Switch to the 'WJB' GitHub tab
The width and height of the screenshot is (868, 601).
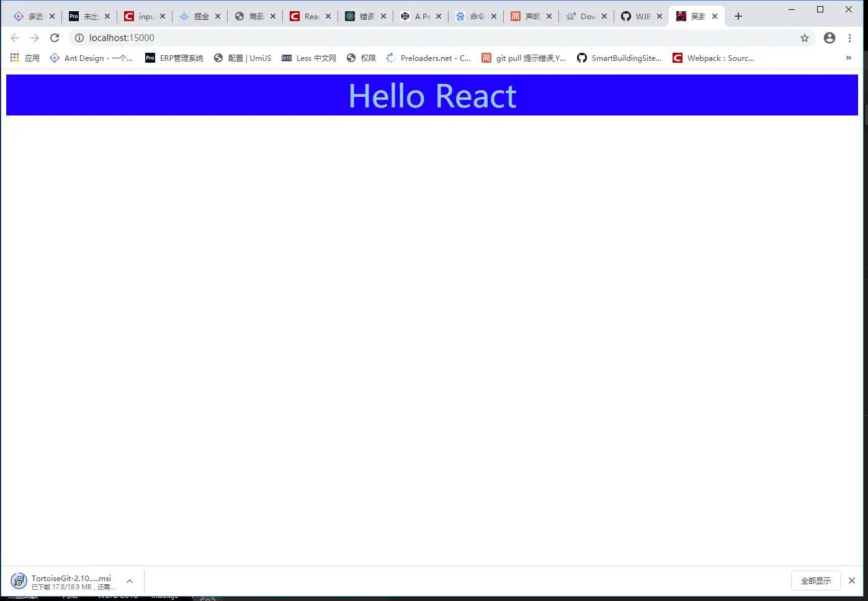642,17
